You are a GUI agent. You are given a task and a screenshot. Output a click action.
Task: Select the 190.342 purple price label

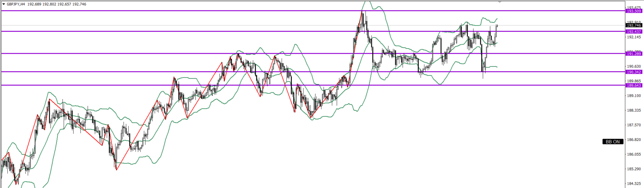point(634,72)
